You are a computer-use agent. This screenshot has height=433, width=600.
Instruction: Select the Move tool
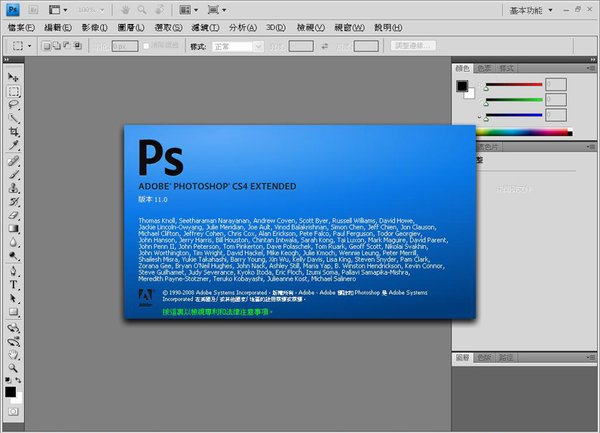click(13, 77)
